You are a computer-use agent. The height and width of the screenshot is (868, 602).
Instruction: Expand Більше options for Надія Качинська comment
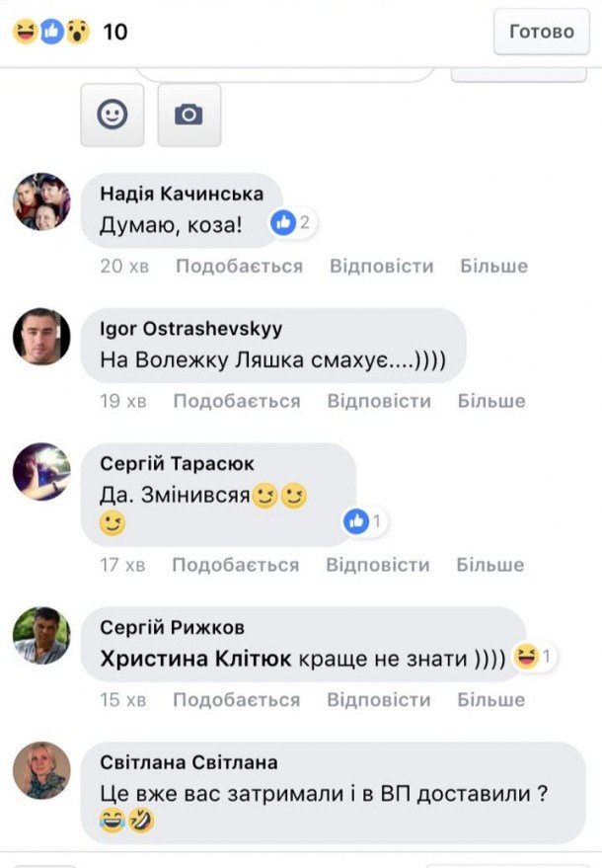click(x=494, y=267)
